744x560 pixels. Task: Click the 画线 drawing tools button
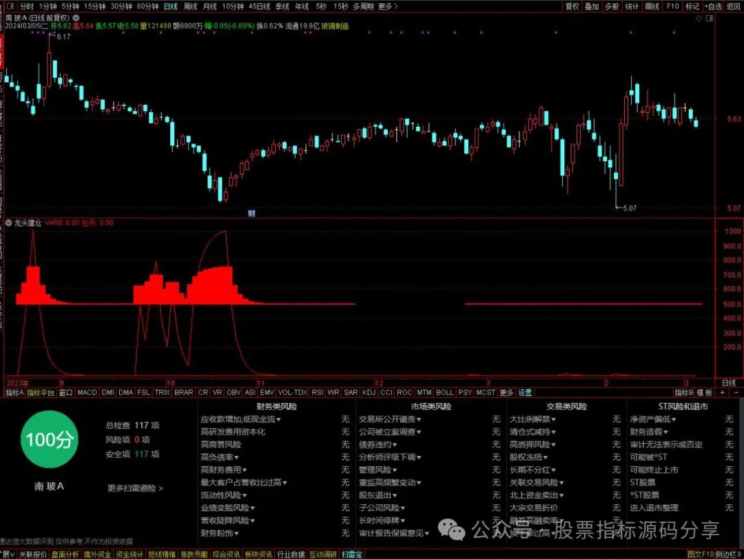652,6
